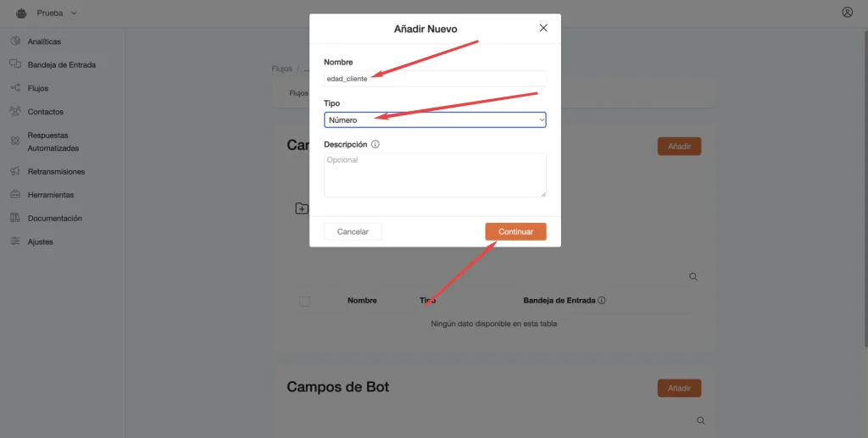The width and height of the screenshot is (868, 438).
Task: Open the user profile icon
Action: (x=847, y=12)
